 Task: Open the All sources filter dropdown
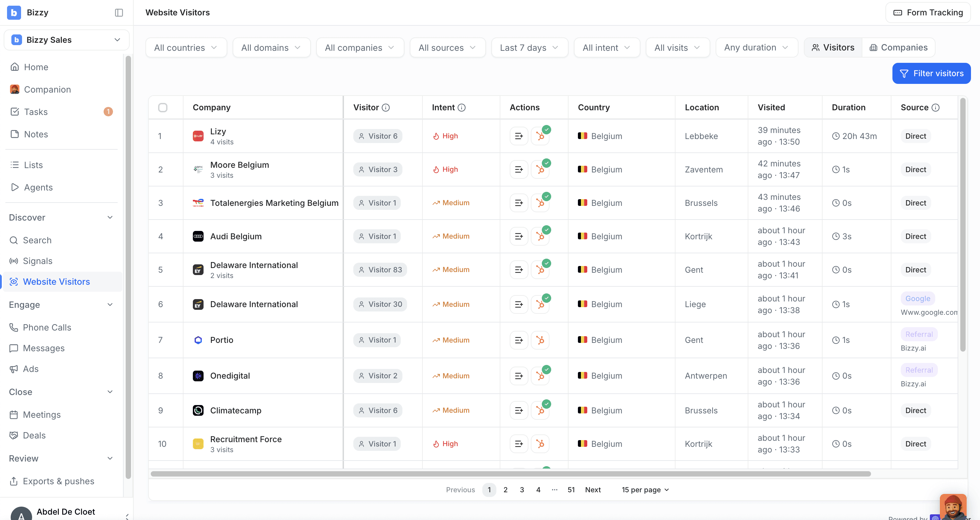448,47
